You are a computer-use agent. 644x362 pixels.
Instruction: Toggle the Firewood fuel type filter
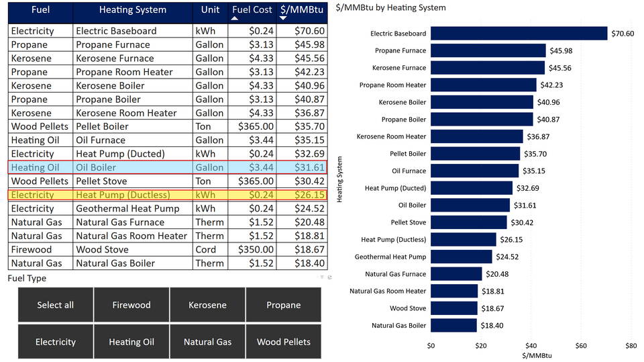[x=131, y=305]
